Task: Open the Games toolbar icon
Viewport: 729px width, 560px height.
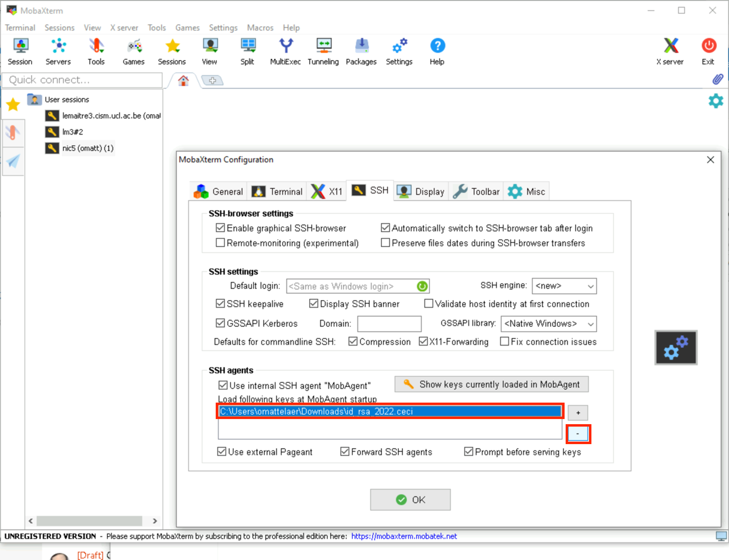Action: (134, 51)
